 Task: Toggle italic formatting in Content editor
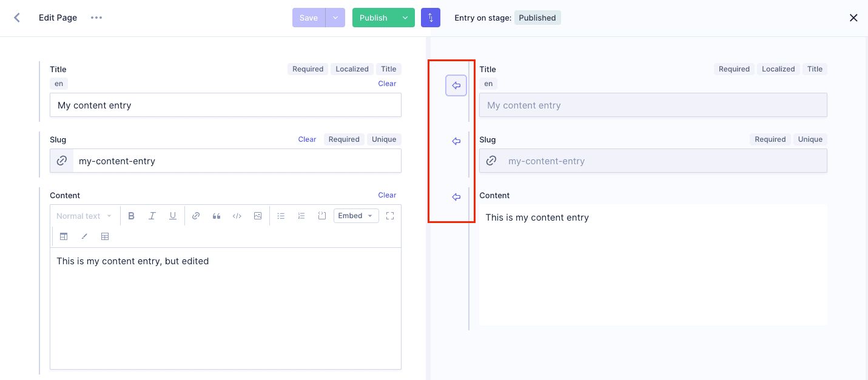152,216
